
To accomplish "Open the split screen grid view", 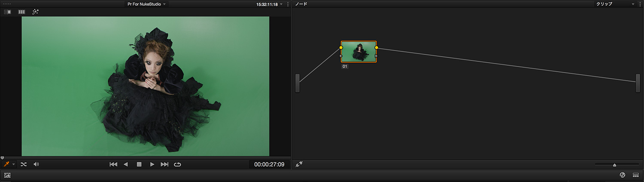I will (x=21, y=12).
